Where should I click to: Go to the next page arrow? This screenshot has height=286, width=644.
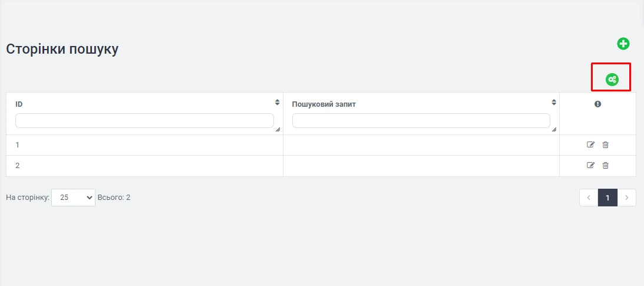coord(627,198)
